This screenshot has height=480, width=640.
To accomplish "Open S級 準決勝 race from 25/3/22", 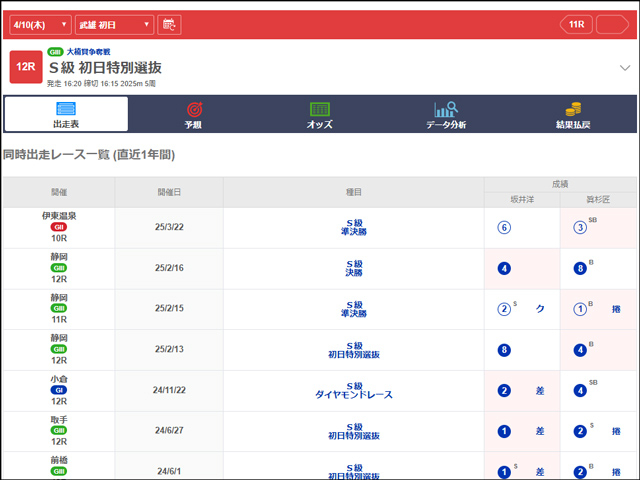I will 353,228.
